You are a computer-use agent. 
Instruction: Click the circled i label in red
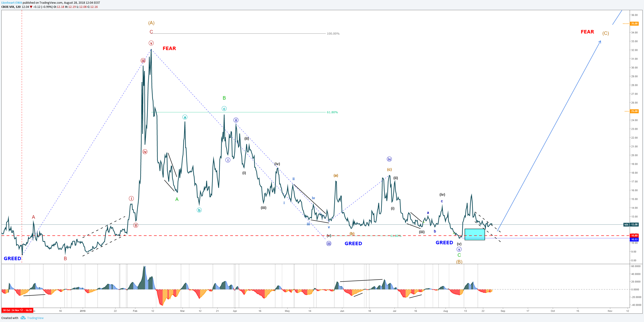(131, 198)
